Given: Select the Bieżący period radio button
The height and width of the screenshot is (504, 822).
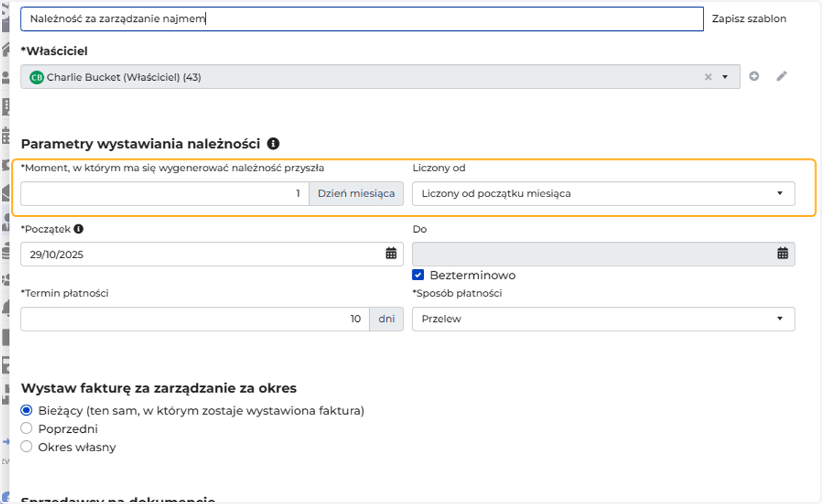Looking at the screenshot, I should tap(27, 411).
